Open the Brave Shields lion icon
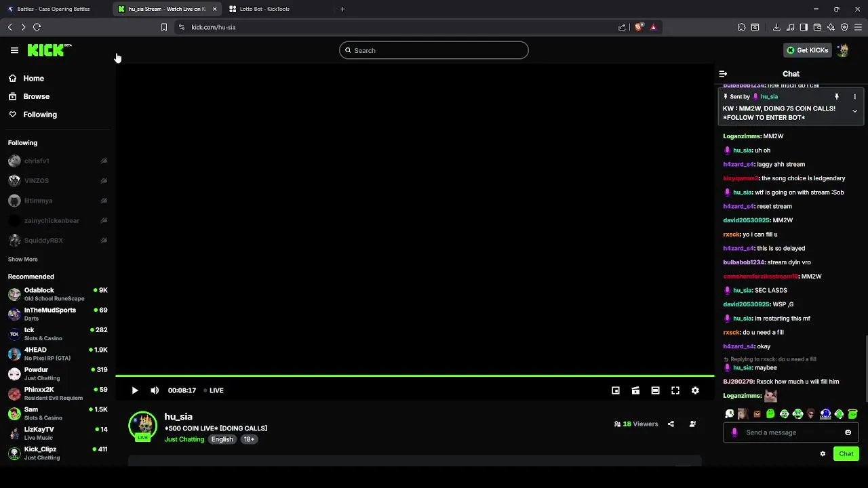The width and height of the screenshot is (868, 488). (638, 27)
